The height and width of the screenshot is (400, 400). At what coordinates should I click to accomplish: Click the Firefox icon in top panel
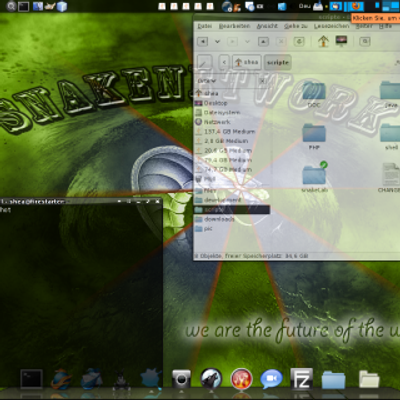356,6
